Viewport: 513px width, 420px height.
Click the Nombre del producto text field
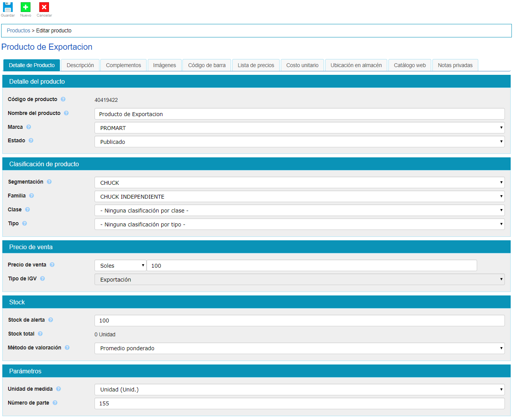(299, 114)
